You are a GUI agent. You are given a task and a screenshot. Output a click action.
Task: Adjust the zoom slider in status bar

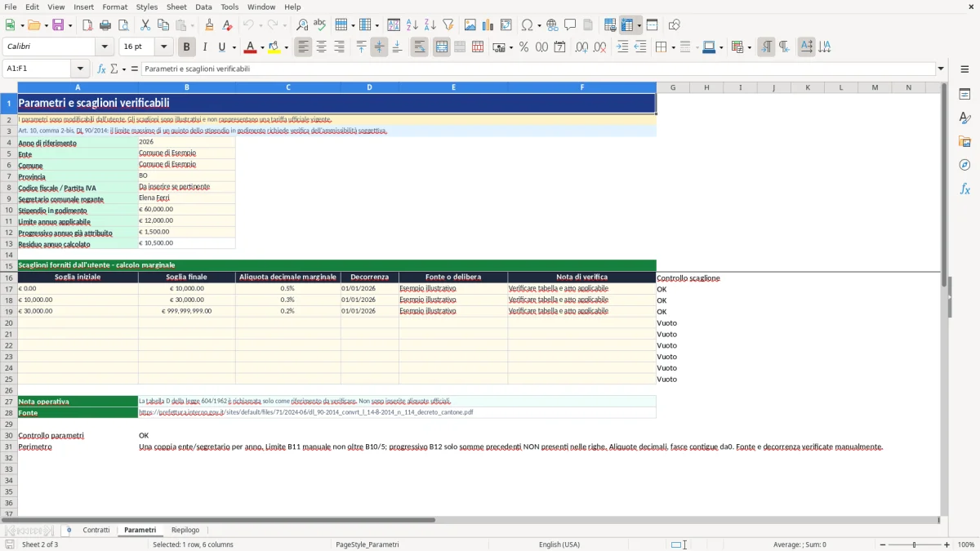pos(915,544)
